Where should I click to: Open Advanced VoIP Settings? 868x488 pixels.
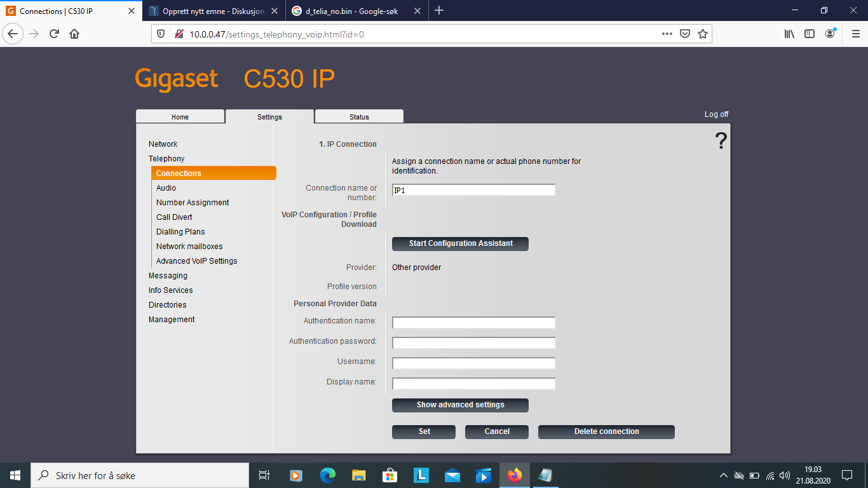point(197,261)
